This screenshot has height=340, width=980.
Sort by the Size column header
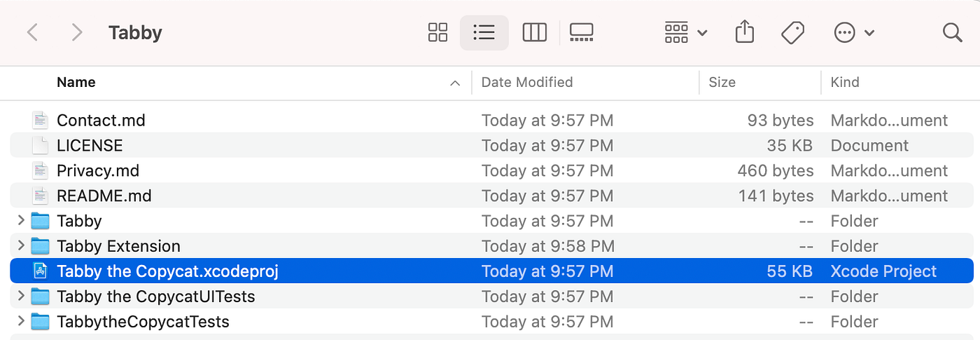point(722,82)
